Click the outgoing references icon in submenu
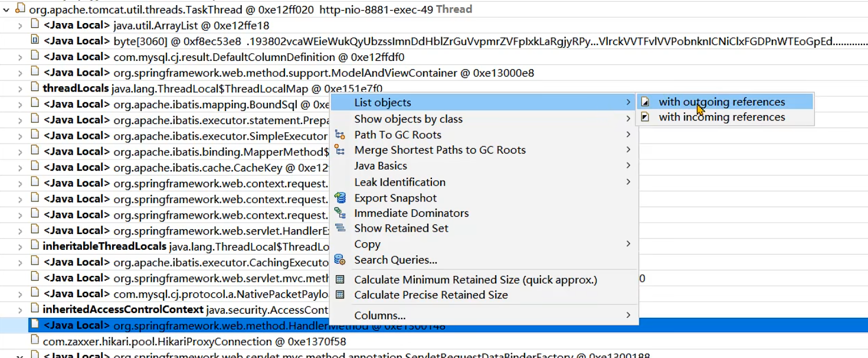 tap(646, 102)
